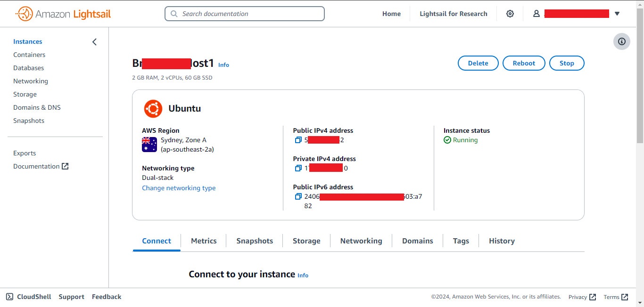Copy the Private IPv4 address
The width and height of the screenshot is (644, 307).
tap(298, 168)
